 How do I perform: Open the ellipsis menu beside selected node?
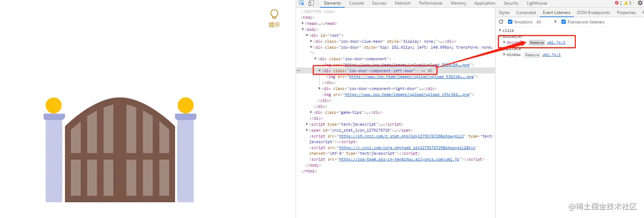click(299, 70)
